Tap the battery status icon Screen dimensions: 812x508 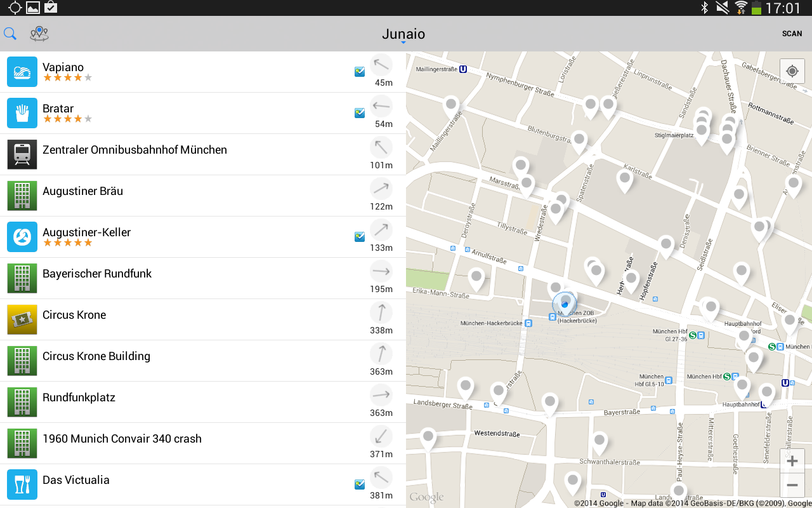pyautogui.click(x=756, y=8)
